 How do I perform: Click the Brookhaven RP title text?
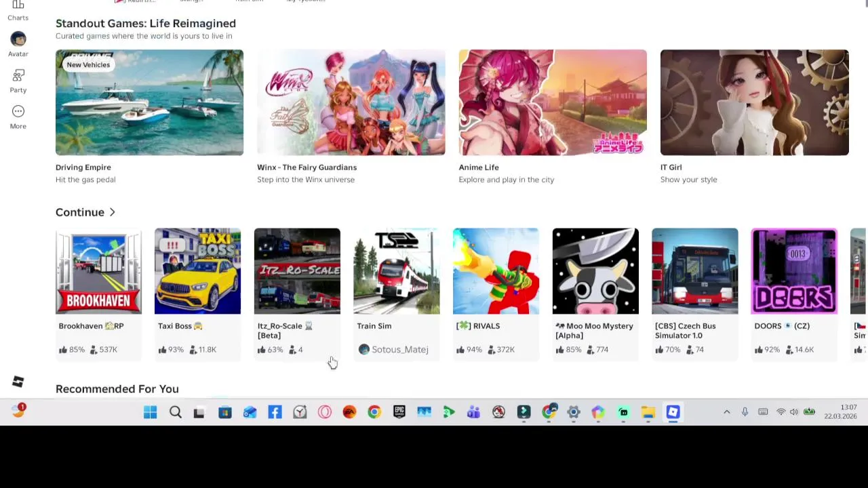pyautogui.click(x=91, y=326)
